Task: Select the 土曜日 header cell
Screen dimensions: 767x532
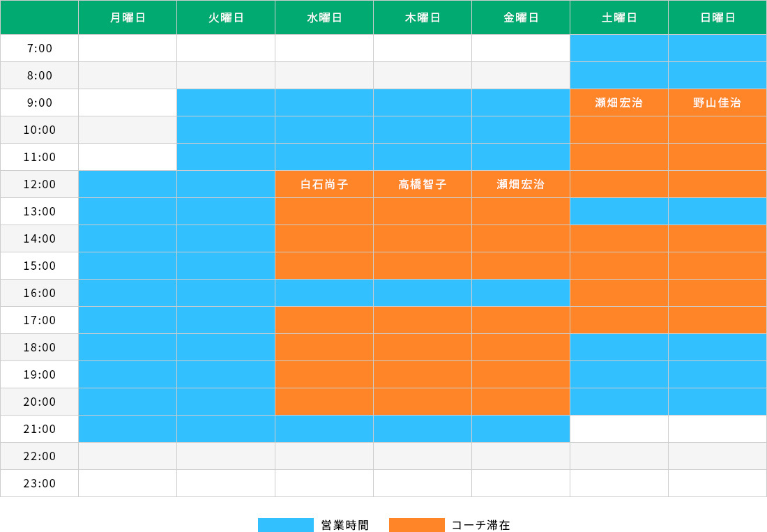Action: point(619,17)
